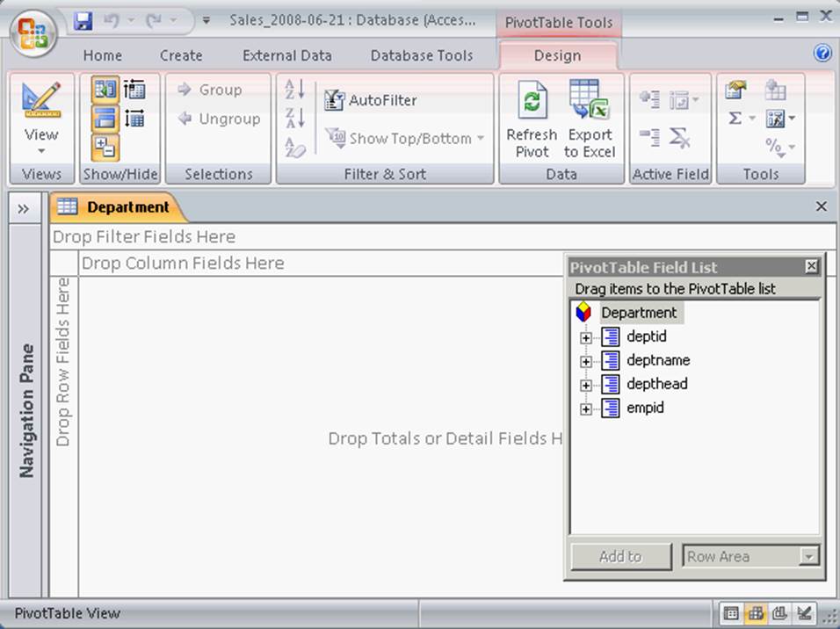Expand the depthead field node
The width and height of the screenshot is (840, 629).
click(x=586, y=385)
